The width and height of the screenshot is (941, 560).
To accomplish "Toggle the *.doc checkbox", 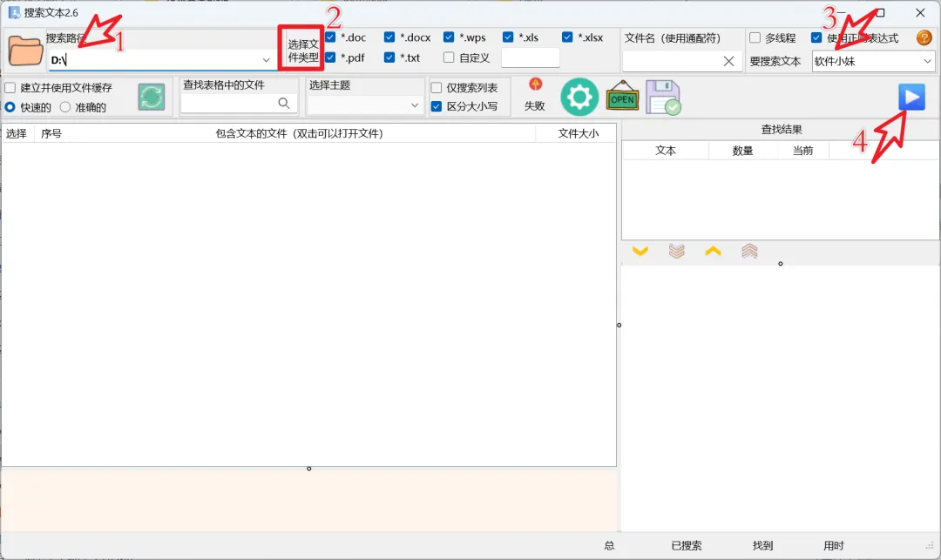I will point(330,37).
